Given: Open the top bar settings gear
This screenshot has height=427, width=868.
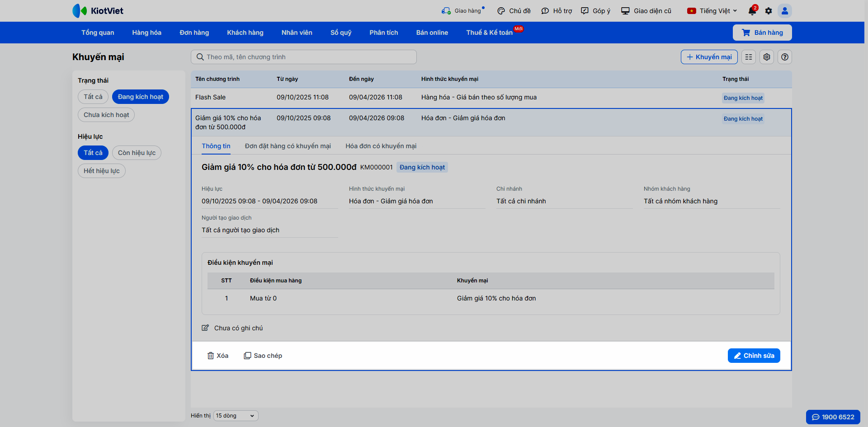Looking at the screenshot, I should 769,11.
